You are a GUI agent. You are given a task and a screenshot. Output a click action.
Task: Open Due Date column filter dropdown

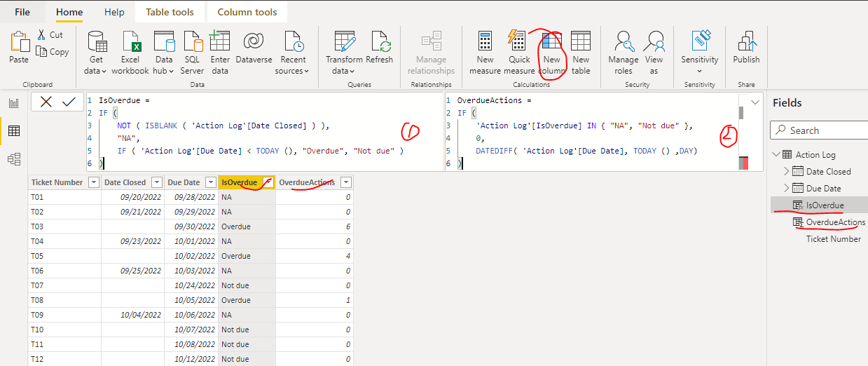[x=212, y=182]
